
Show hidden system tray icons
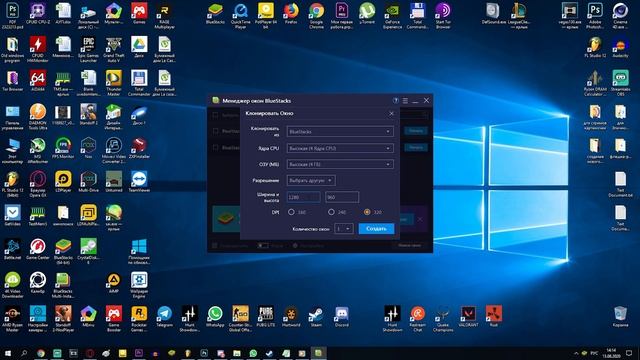point(576,353)
